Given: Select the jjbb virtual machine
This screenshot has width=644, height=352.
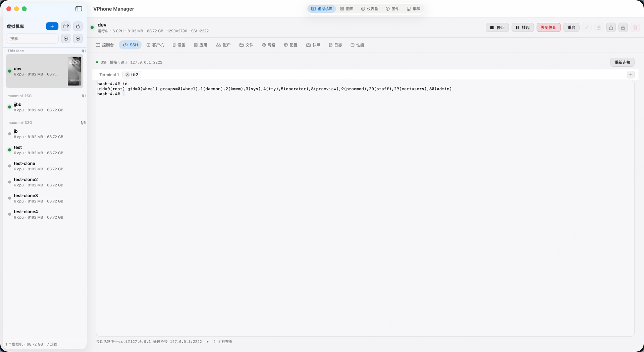Looking at the screenshot, I should point(44,107).
